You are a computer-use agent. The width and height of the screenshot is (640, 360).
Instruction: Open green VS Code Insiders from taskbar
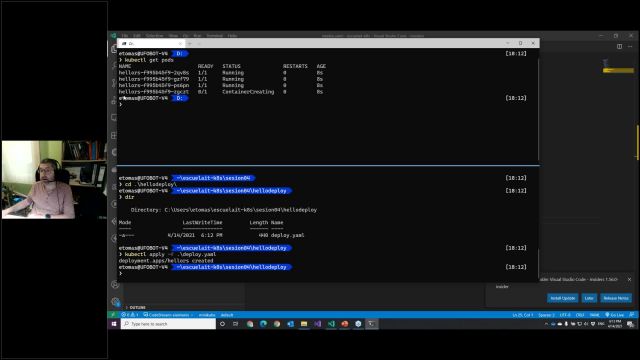tap(331, 324)
